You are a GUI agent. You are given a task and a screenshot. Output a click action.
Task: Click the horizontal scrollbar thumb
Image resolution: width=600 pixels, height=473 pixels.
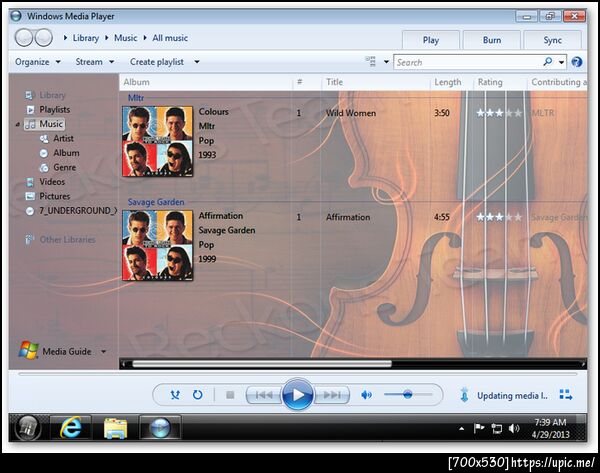(262, 364)
